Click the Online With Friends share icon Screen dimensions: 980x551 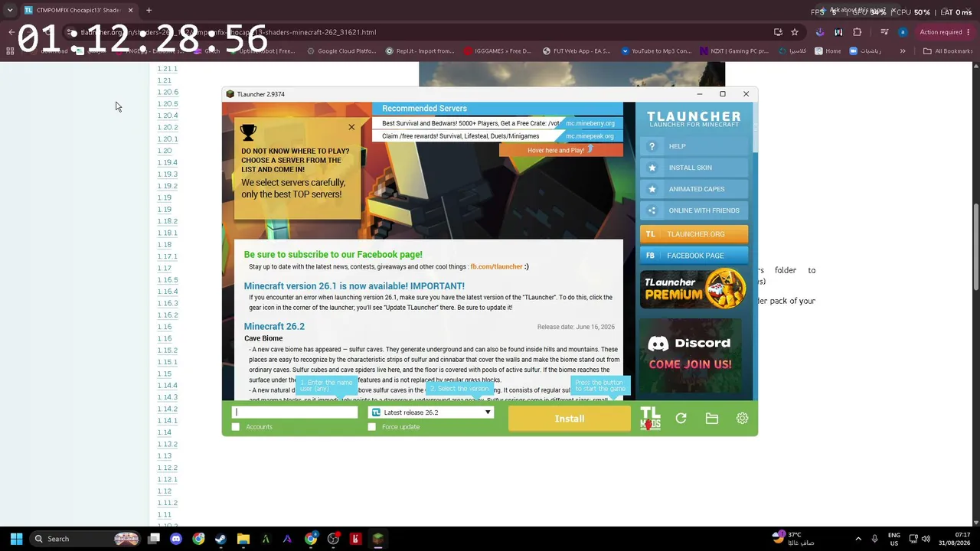pyautogui.click(x=652, y=210)
